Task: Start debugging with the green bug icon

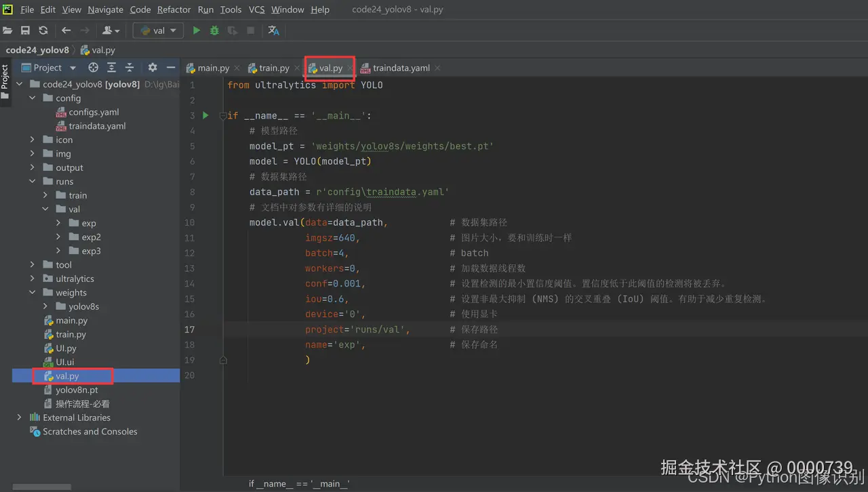Action: [x=214, y=30]
